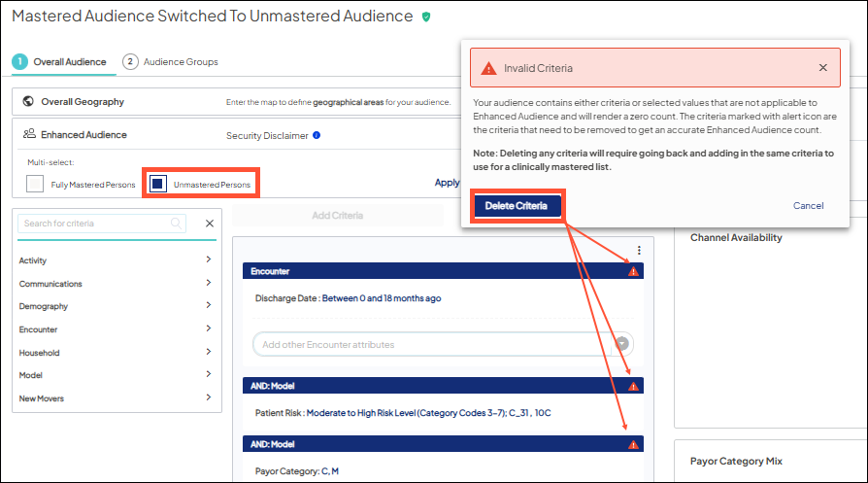Click the alert icon on Payor Category Model header
The width and height of the screenshot is (868, 483).
633,444
